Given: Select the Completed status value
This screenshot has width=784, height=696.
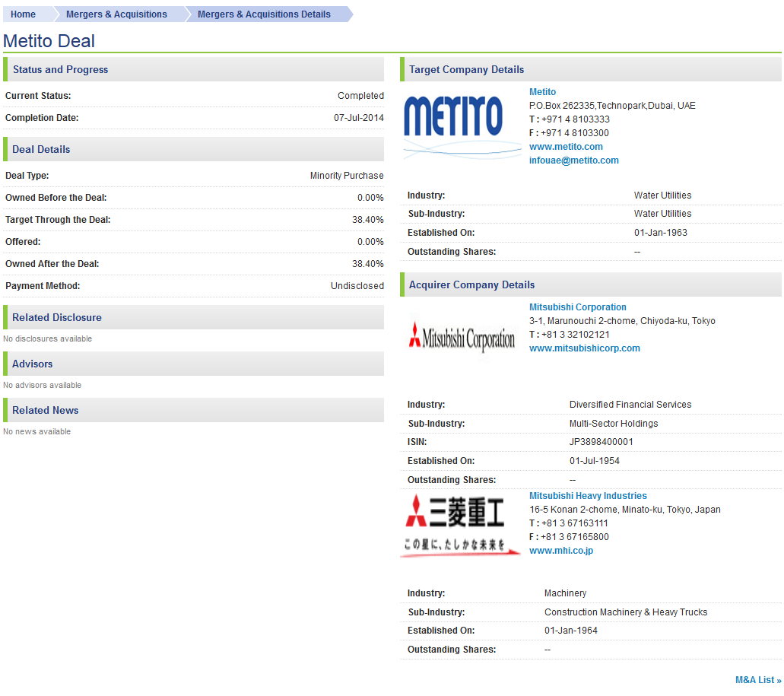Looking at the screenshot, I should pyautogui.click(x=360, y=96).
